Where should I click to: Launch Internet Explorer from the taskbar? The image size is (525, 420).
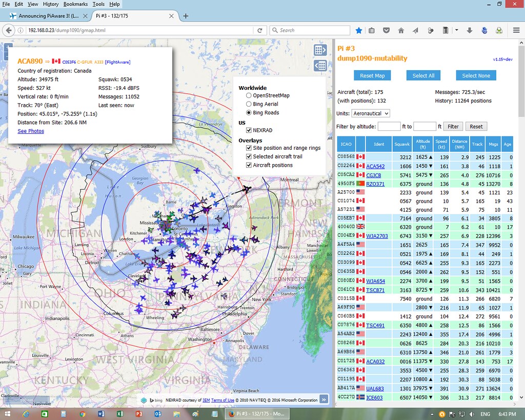click(26, 414)
